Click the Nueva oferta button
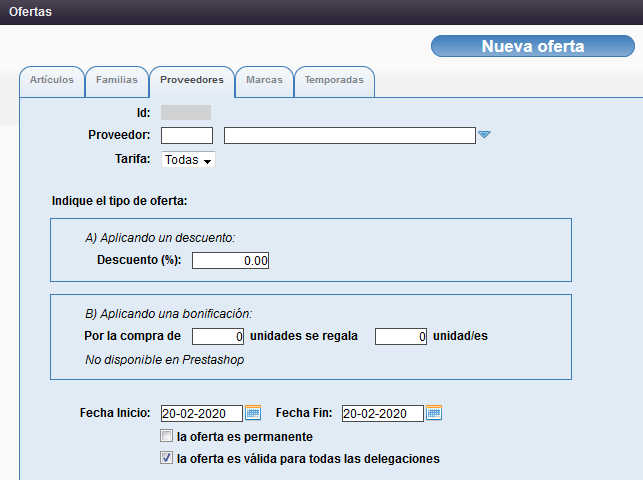This screenshot has width=643, height=480. tap(533, 46)
